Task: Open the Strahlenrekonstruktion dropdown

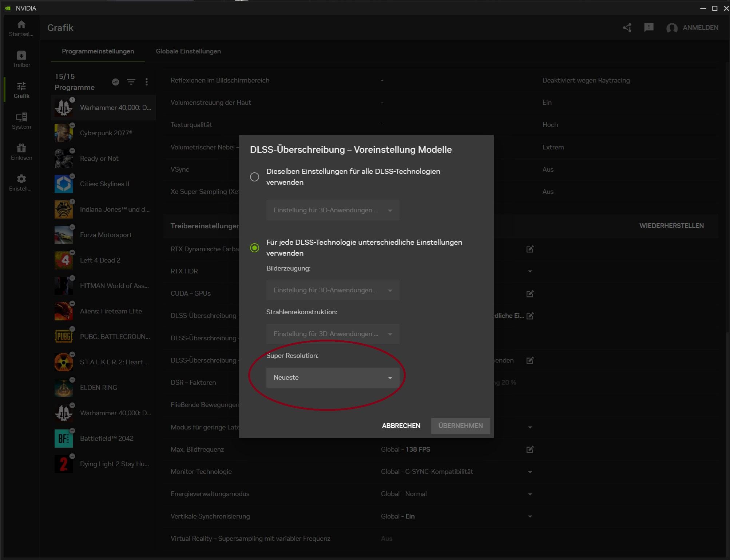Action: tap(333, 334)
